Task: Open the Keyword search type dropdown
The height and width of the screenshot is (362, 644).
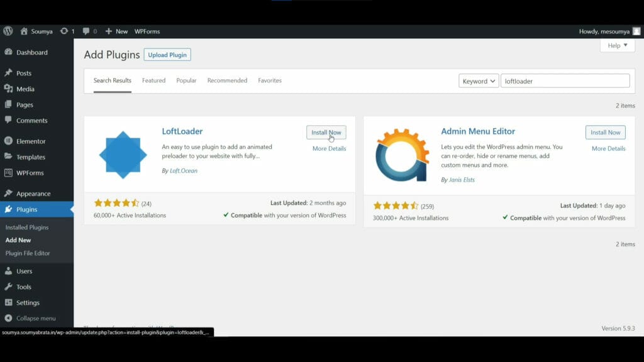Action: pyautogui.click(x=479, y=81)
